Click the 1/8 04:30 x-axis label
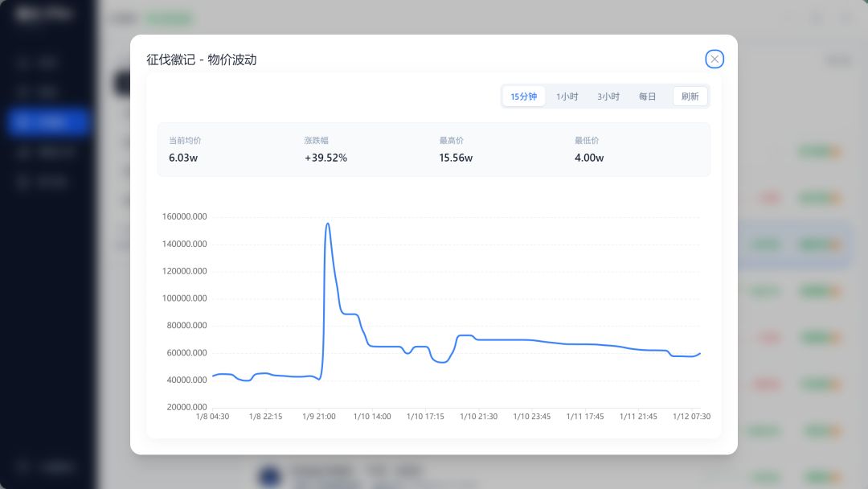 pos(213,417)
